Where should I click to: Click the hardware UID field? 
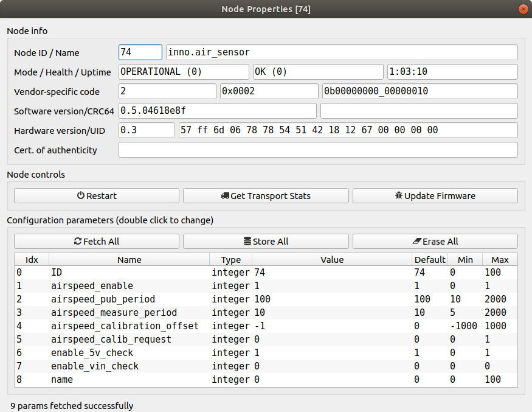click(x=348, y=130)
